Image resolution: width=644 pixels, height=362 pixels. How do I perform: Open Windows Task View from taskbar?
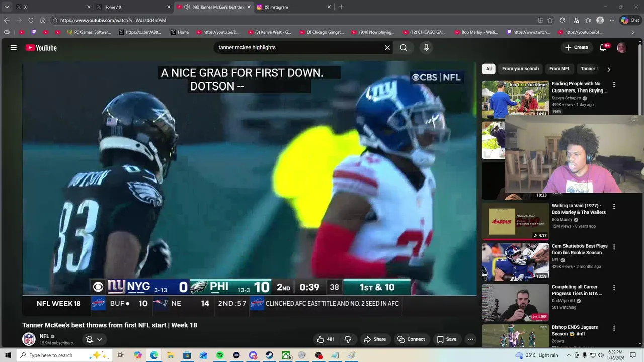[x=121, y=355]
